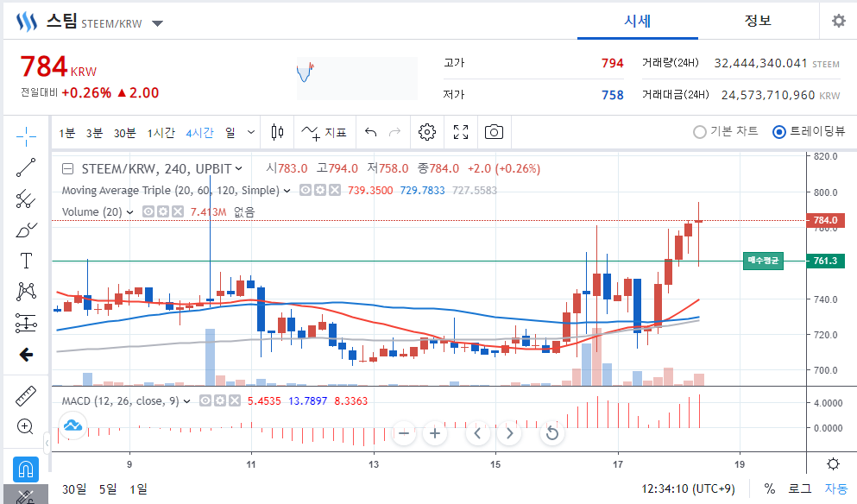The height and width of the screenshot is (504, 857).
Task: Click the cloud publish chart icon
Action: pos(72,425)
